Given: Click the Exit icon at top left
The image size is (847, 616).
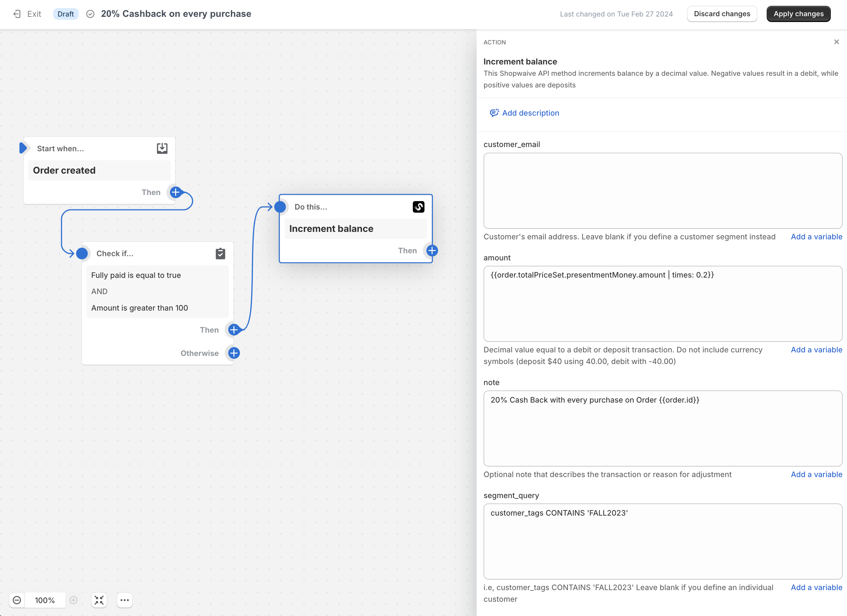Looking at the screenshot, I should pos(17,14).
